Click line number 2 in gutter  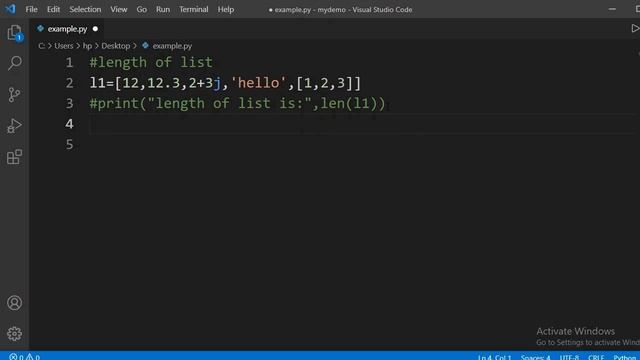click(x=69, y=83)
